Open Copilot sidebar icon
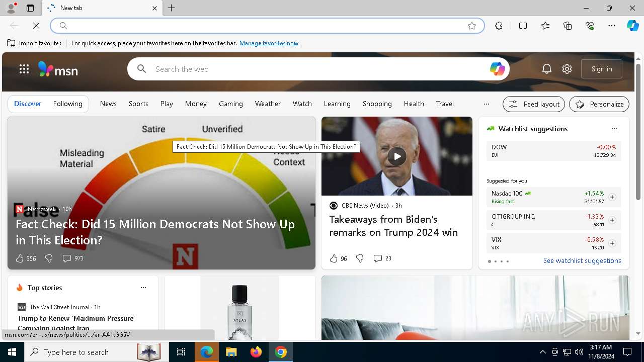 pyautogui.click(x=632, y=26)
